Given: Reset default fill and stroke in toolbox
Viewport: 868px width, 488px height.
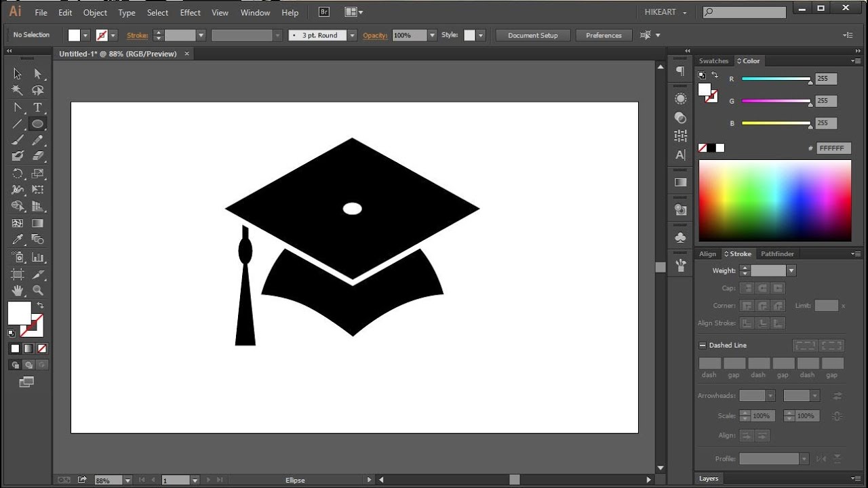Looking at the screenshot, I should coord(12,333).
